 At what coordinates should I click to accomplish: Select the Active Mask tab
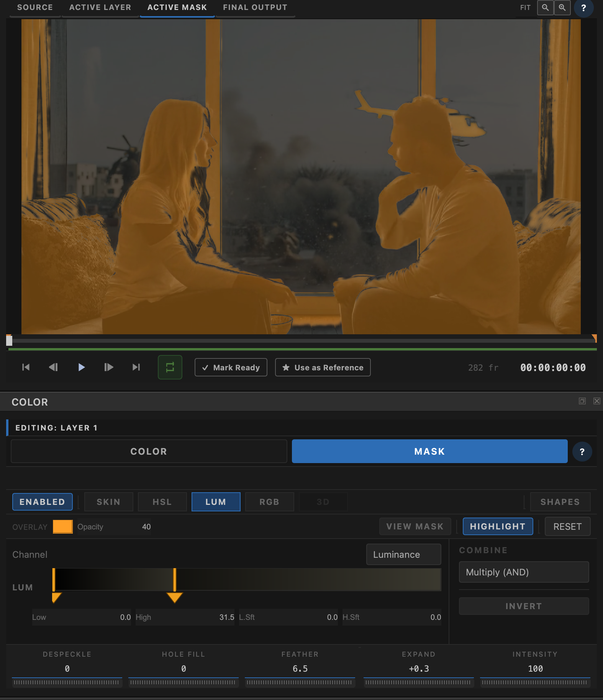tap(177, 8)
